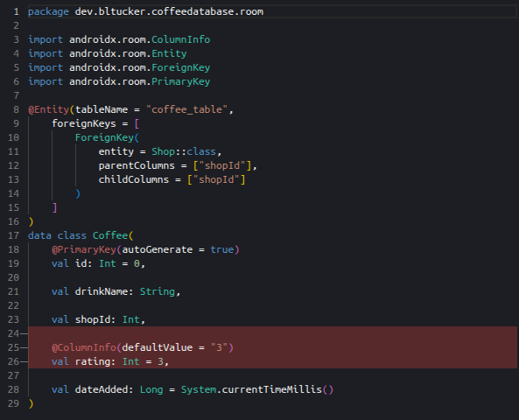This screenshot has height=420, width=519.
Task: Click the Int type on line 19
Action: tap(108, 263)
